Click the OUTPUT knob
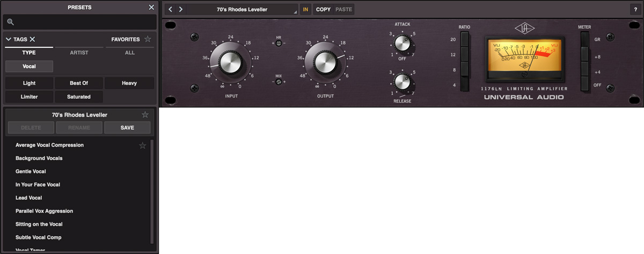This screenshot has width=644, height=254. [325, 63]
